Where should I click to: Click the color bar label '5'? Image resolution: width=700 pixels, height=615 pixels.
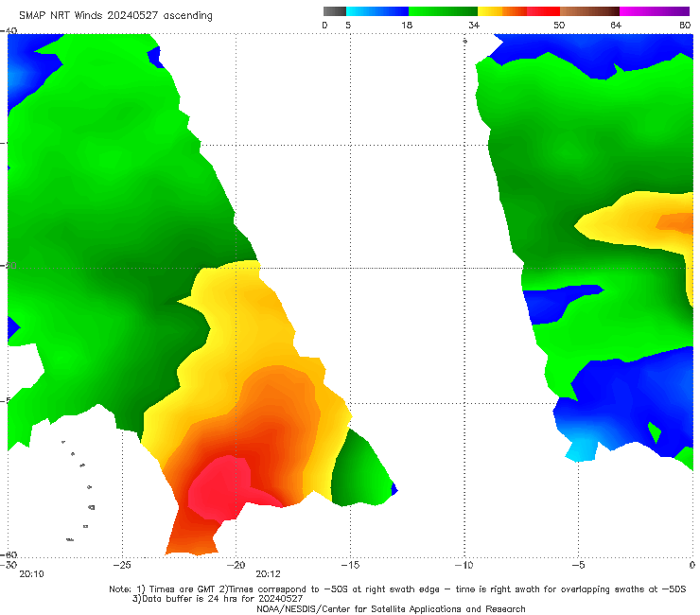(x=348, y=25)
